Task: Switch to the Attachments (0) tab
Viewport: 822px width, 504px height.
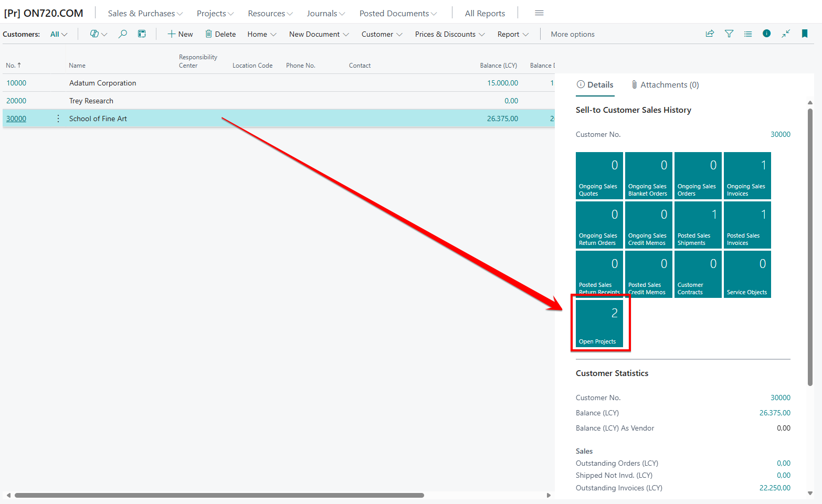Action: coord(665,85)
